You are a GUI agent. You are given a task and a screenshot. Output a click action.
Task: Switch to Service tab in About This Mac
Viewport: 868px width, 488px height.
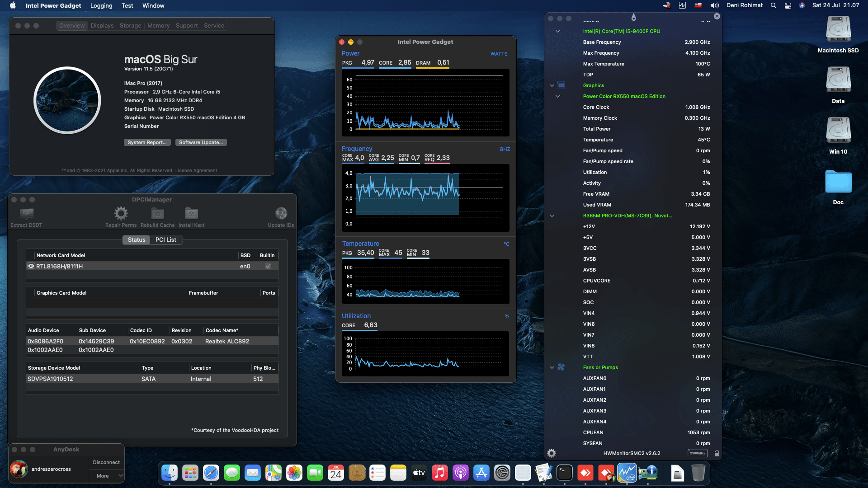click(214, 26)
